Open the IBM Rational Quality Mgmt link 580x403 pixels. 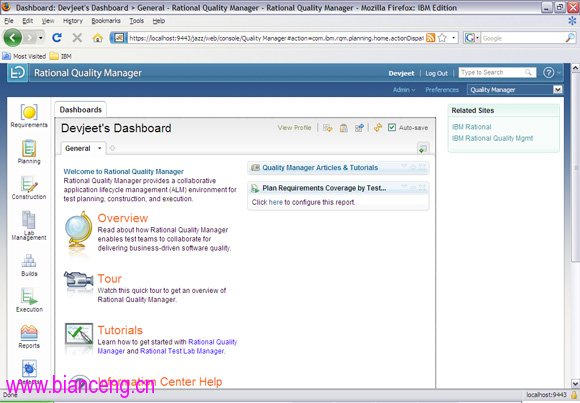point(492,138)
